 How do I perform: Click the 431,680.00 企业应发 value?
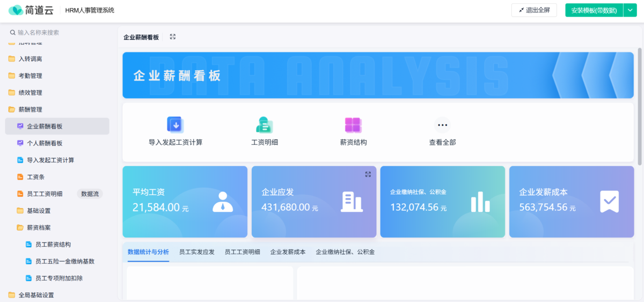(286, 207)
